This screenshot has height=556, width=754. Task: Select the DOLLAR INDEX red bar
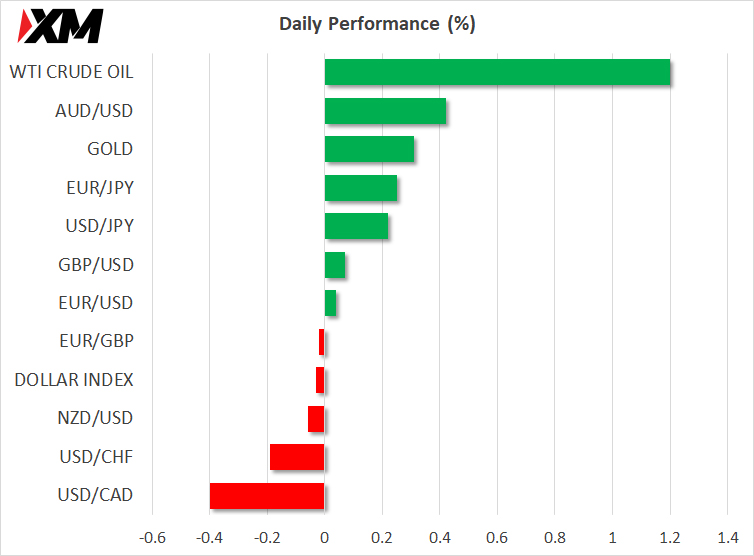(x=320, y=380)
